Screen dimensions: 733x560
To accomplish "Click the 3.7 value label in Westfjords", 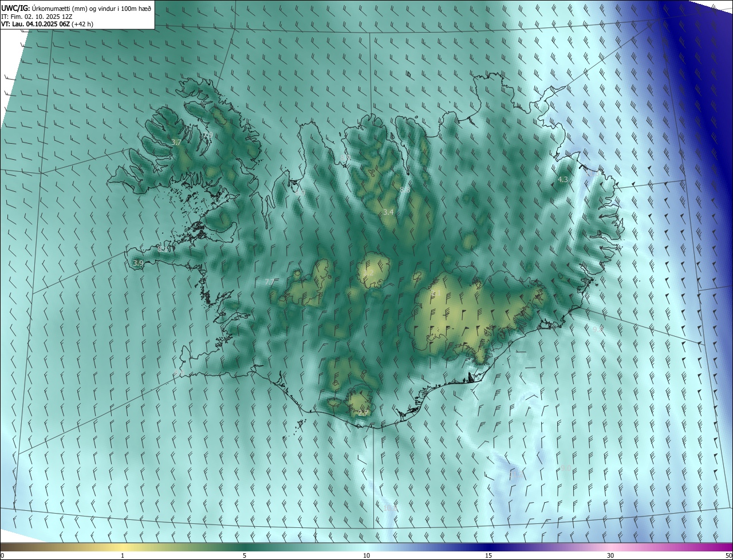I will click(176, 142).
